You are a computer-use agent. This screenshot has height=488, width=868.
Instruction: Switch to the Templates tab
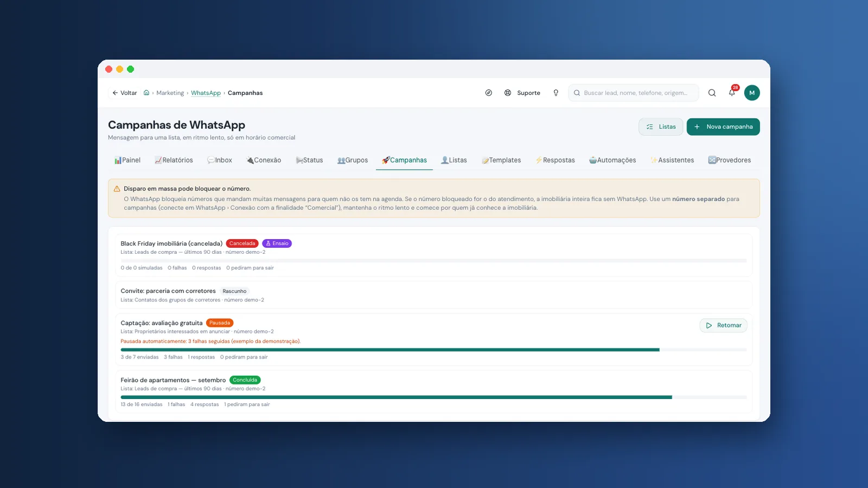(x=501, y=160)
